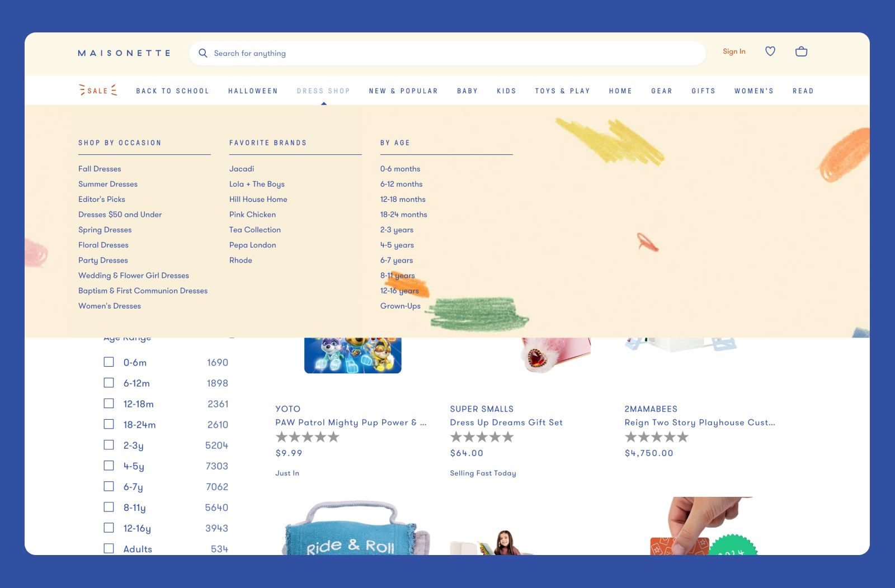Viewport: 895px width, 588px height.
Task: Select Spring Dresses link
Action: click(x=105, y=230)
